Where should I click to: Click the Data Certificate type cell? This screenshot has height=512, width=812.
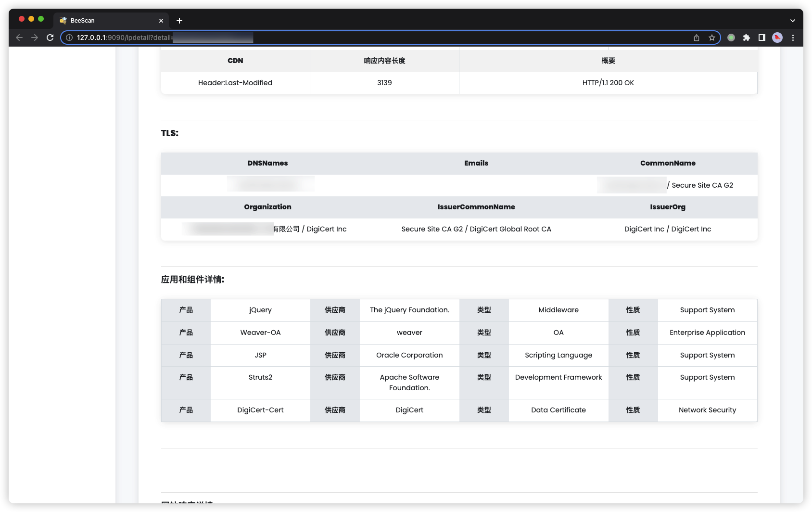coord(558,410)
